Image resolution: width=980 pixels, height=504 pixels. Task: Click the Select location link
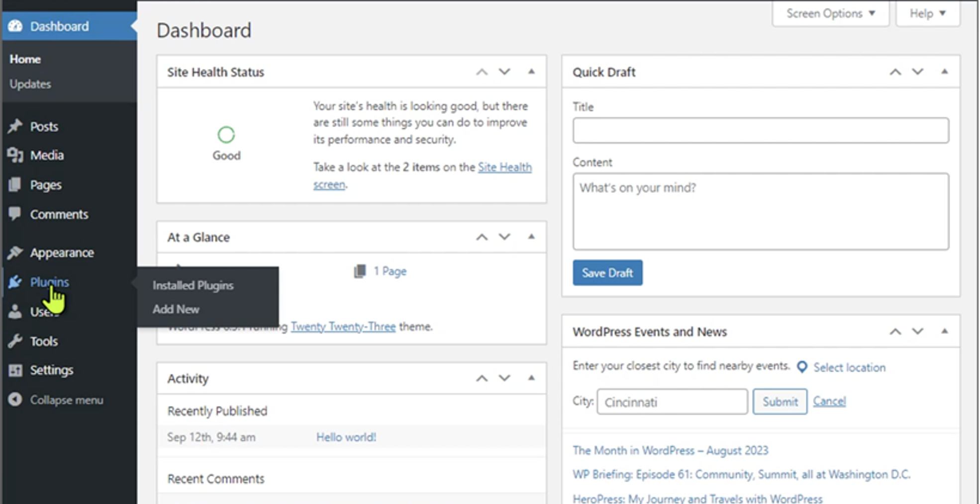point(850,367)
